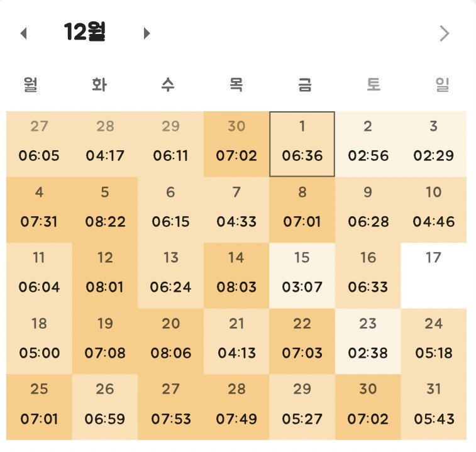This screenshot has height=452, width=476.
Task: Select November 30 with 07:02
Action: [236, 144]
